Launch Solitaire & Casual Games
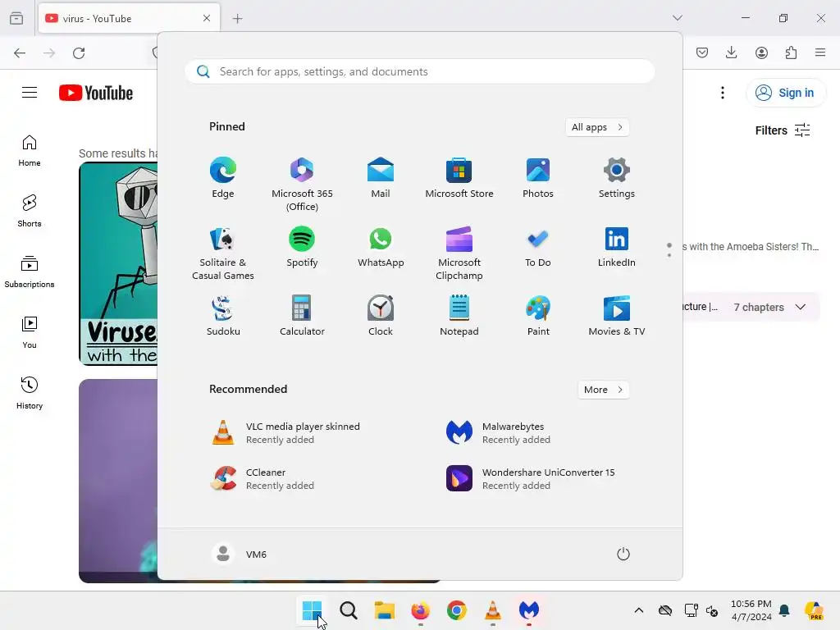 tap(223, 253)
